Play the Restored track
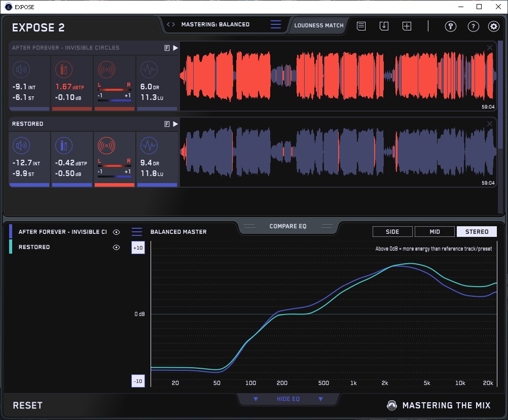This screenshot has width=508, height=420. (175, 124)
